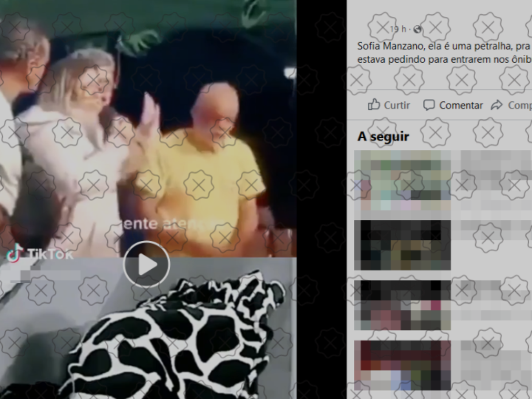Select the third thumbnail under A seguir
Screen dimensions: 532x399
click(402, 305)
